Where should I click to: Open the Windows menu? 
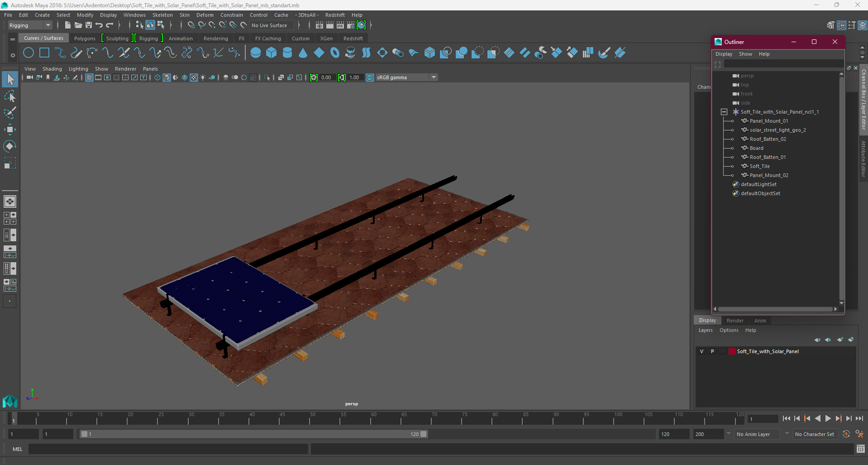tap(134, 15)
